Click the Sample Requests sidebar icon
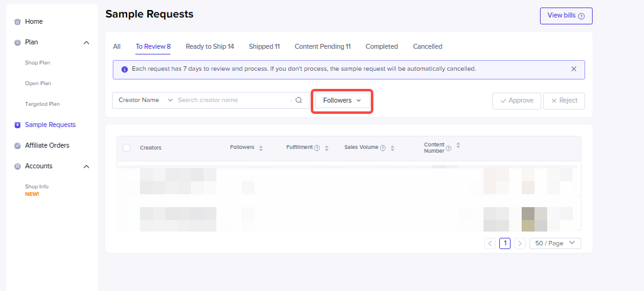This screenshot has height=291, width=644. pos(18,125)
